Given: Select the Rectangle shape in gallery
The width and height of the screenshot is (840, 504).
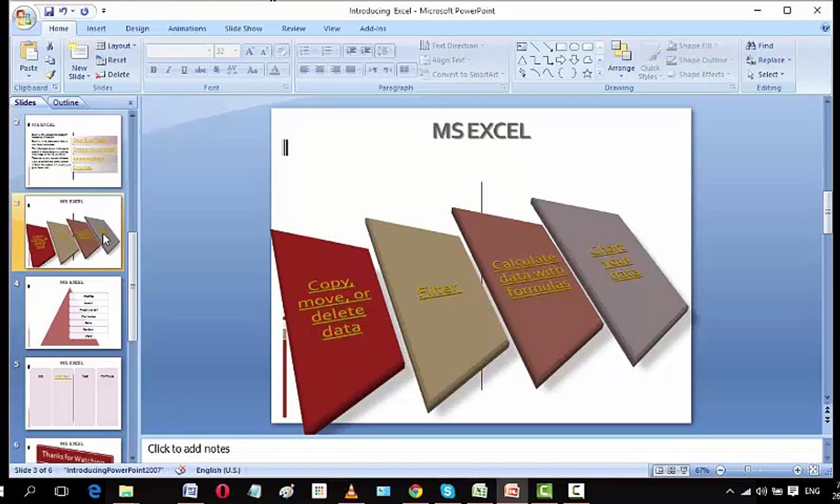Looking at the screenshot, I should (x=561, y=47).
